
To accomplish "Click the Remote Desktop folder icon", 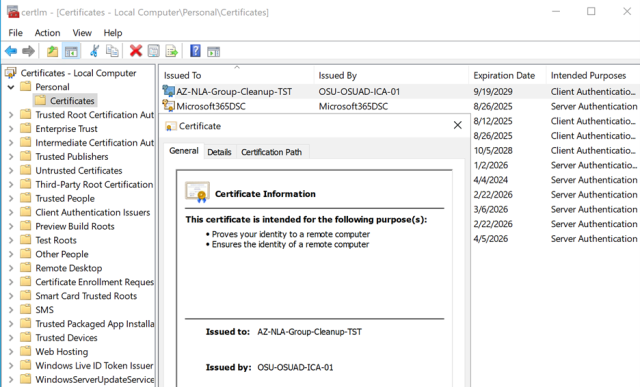I will tap(26, 268).
